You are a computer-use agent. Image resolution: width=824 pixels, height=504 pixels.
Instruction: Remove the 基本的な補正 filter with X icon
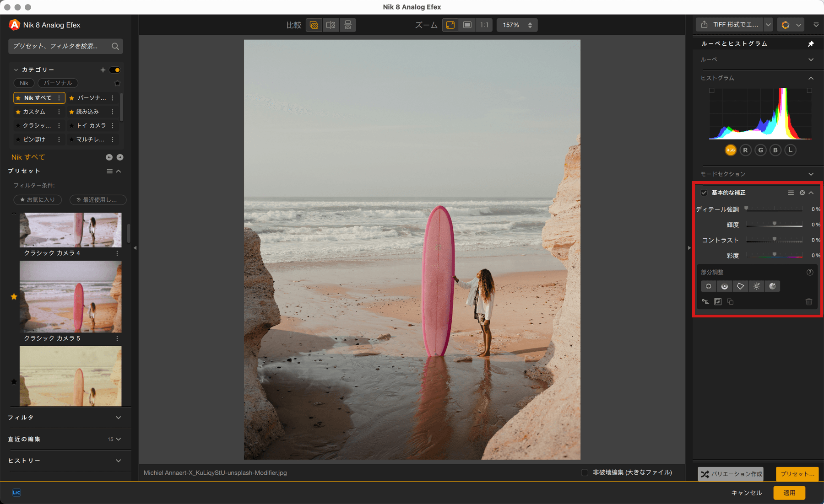pyautogui.click(x=802, y=193)
